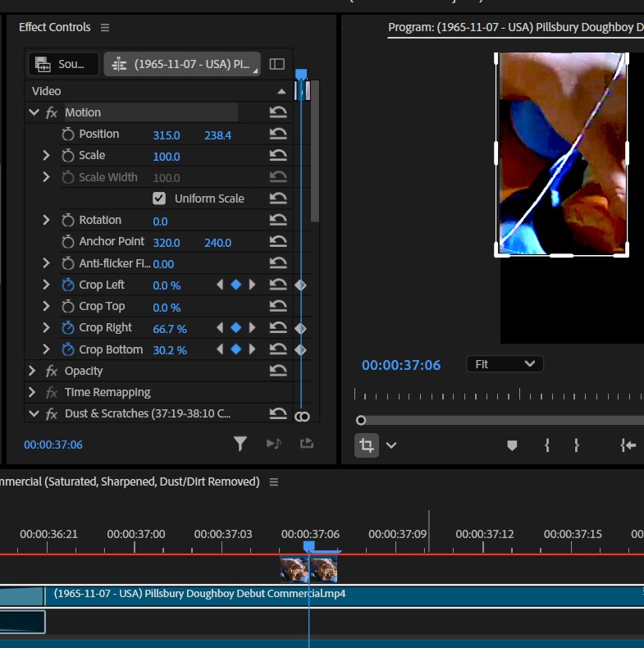This screenshot has height=648, width=644.
Task: Reset the Anti-flicker Filter parameter
Action: 278,263
